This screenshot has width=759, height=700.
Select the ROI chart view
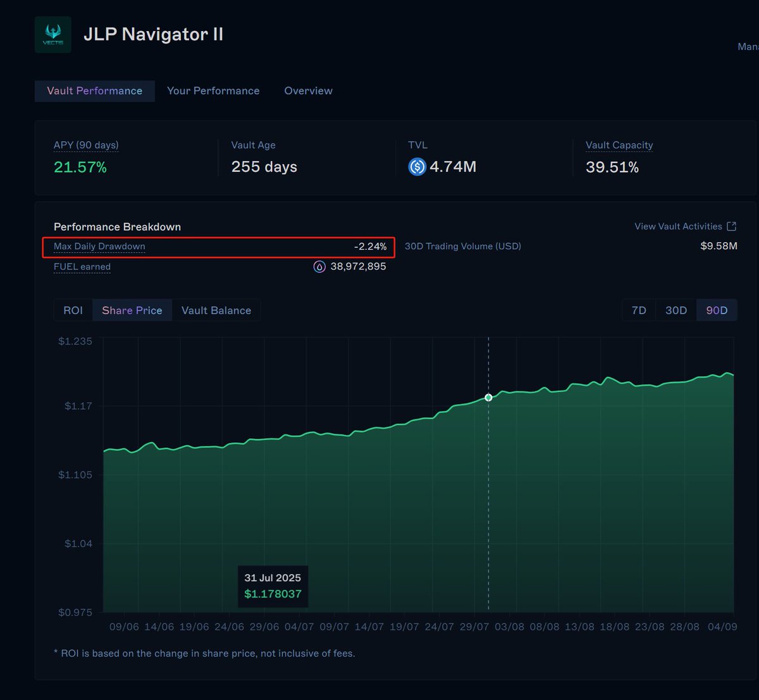click(73, 310)
